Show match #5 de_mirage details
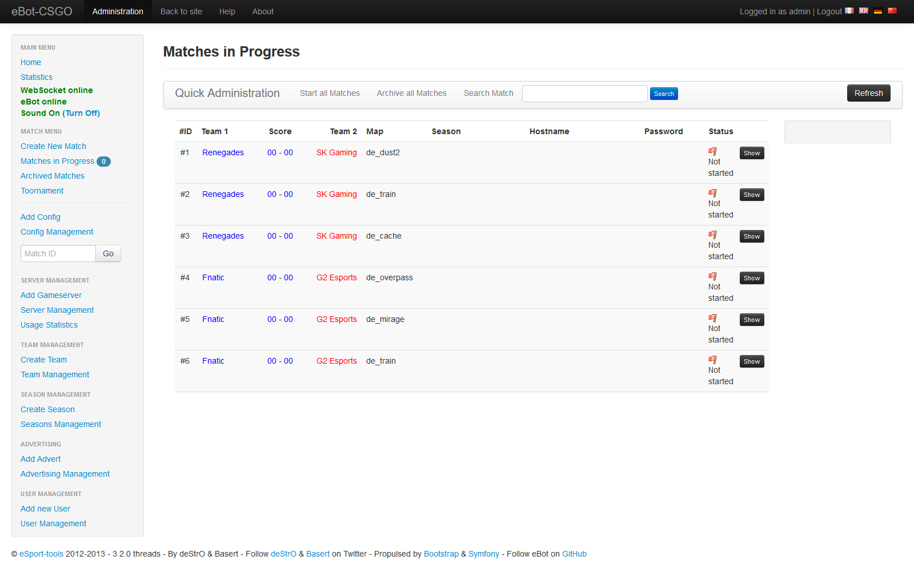 [x=752, y=320]
